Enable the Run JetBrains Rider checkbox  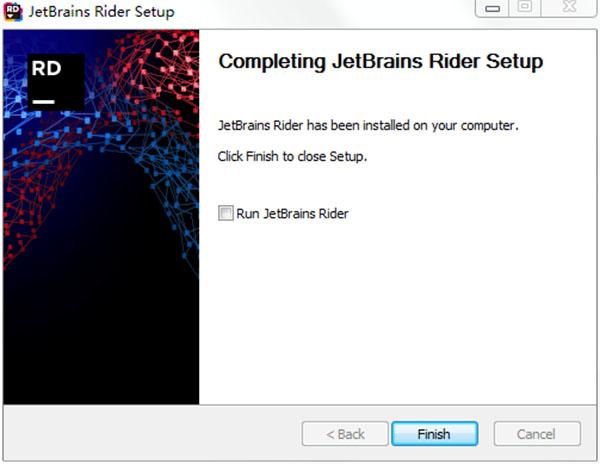225,213
